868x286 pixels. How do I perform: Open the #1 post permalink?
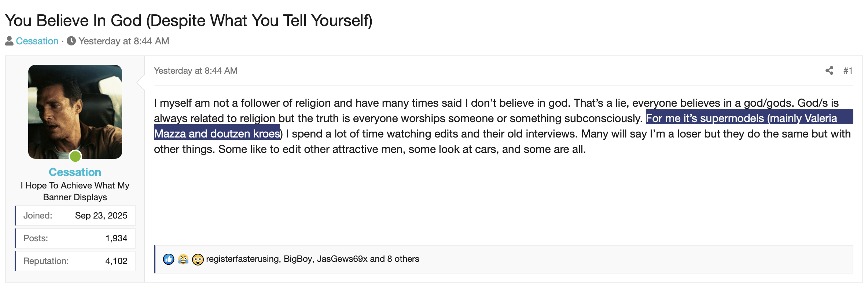[847, 70]
